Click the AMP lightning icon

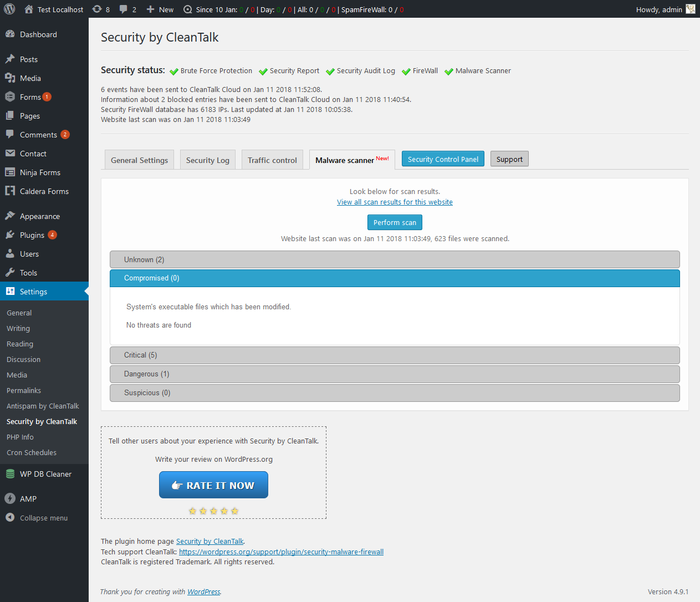(x=10, y=499)
